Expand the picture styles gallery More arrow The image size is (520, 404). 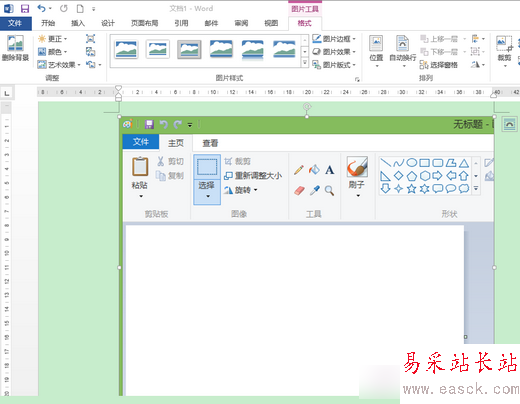coord(305,63)
